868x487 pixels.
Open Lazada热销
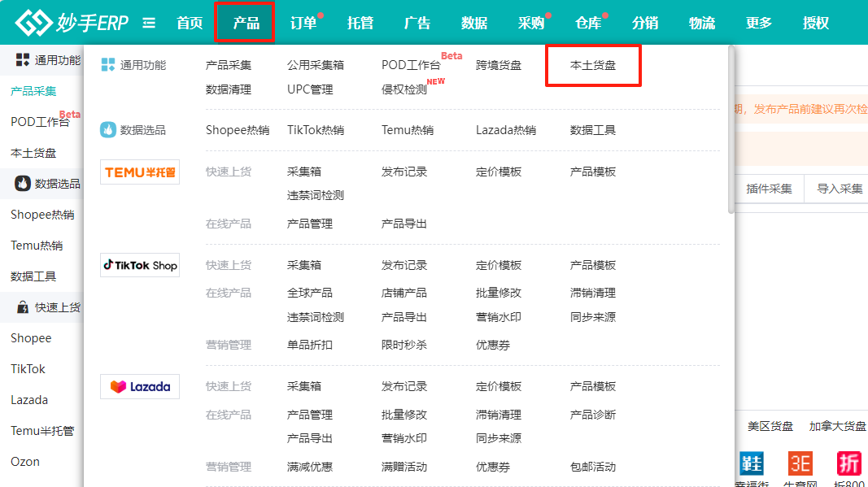pyautogui.click(x=506, y=130)
